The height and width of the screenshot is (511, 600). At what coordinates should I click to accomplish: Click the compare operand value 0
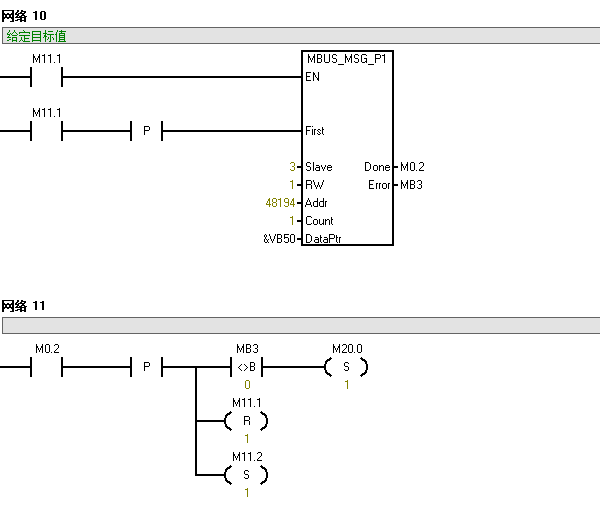click(247, 385)
